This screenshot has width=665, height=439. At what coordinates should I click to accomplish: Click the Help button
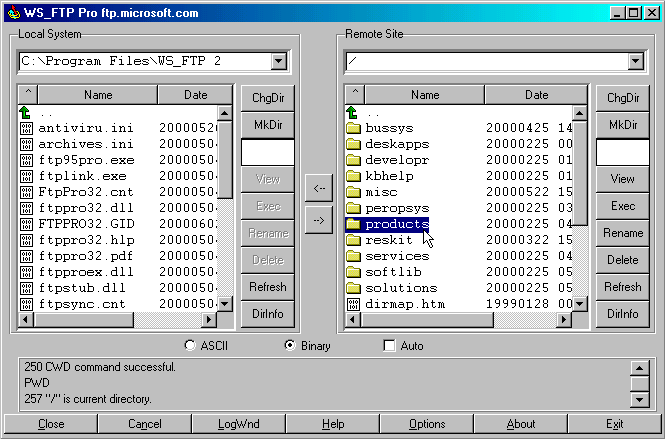pyautogui.click(x=332, y=424)
